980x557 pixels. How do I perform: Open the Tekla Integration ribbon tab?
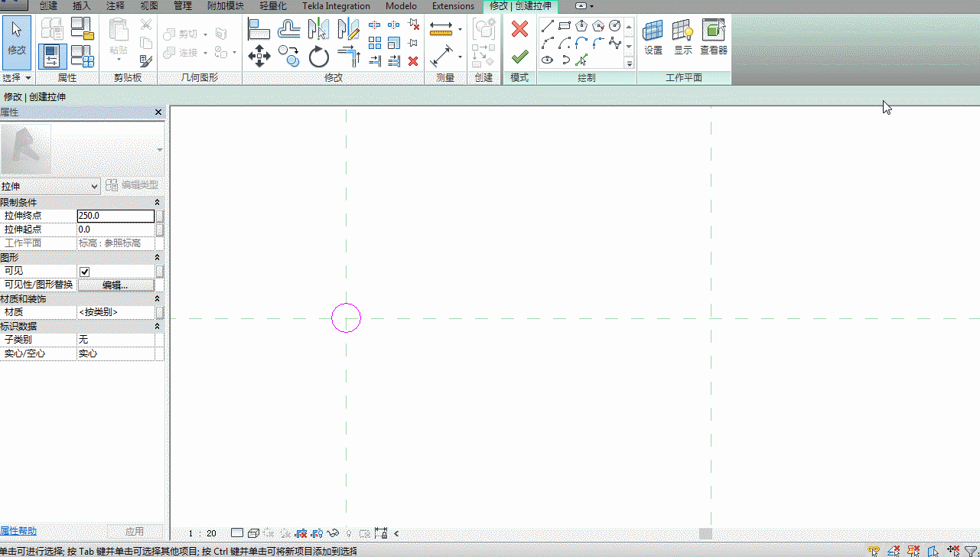pyautogui.click(x=336, y=6)
